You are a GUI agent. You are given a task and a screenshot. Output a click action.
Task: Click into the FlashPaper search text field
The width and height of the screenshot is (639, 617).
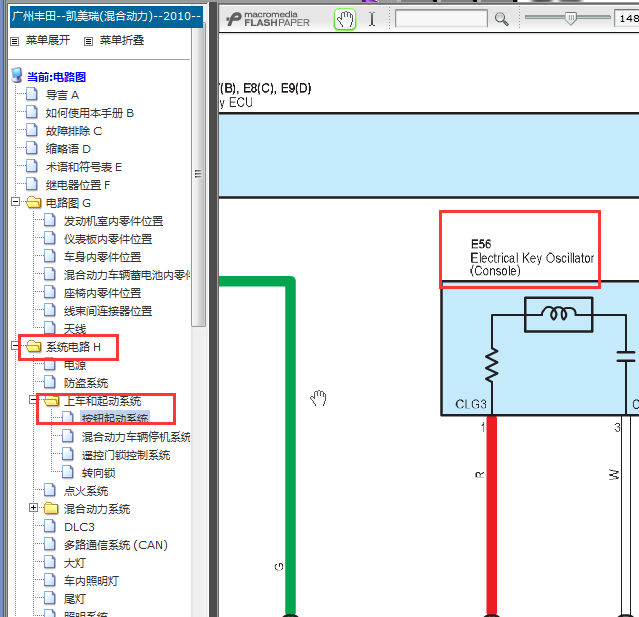click(x=441, y=19)
